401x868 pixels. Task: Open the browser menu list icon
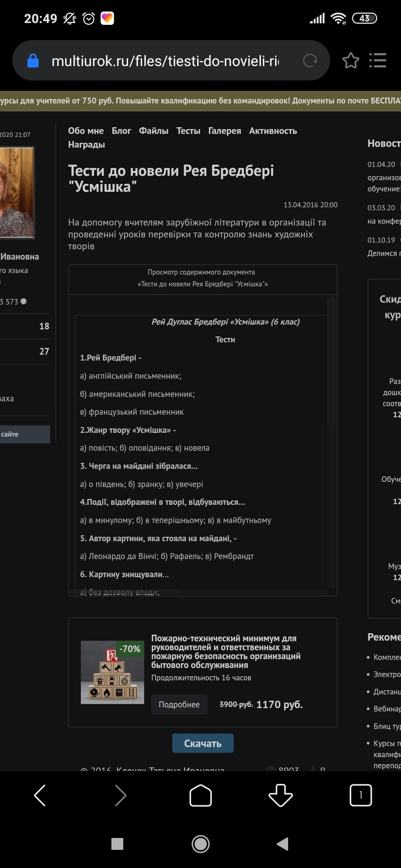378,60
